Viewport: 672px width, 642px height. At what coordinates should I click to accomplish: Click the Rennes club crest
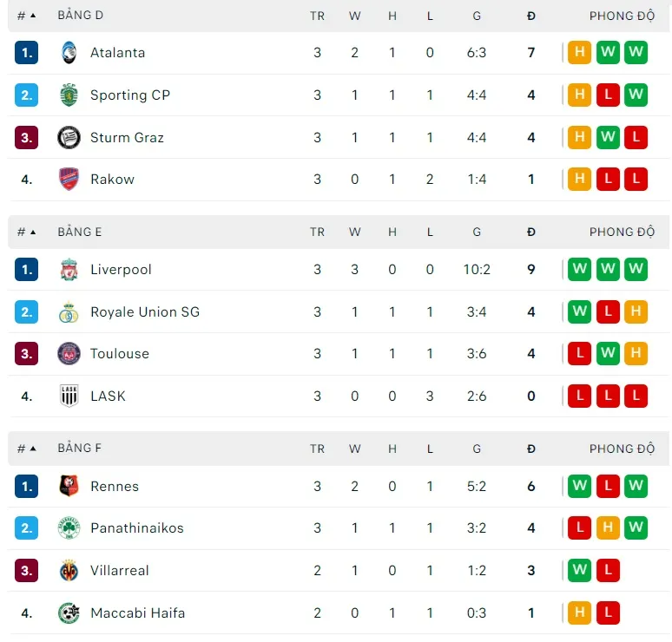[69, 487]
